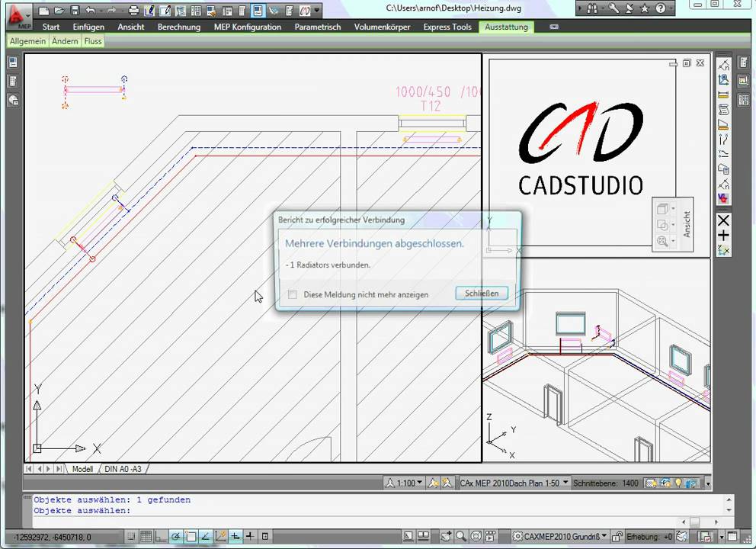Switch to the Ansicht ribbon tab
Image resolution: width=756 pixels, height=549 pixels.
[130, 27]
